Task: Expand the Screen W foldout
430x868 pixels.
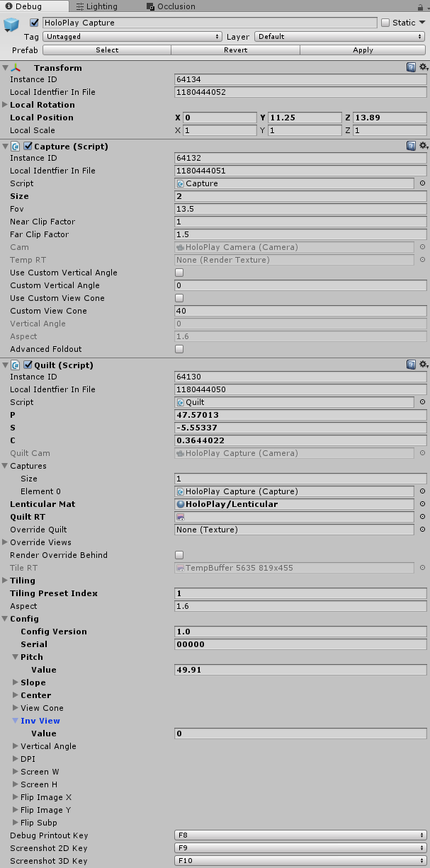Action: 16,772
